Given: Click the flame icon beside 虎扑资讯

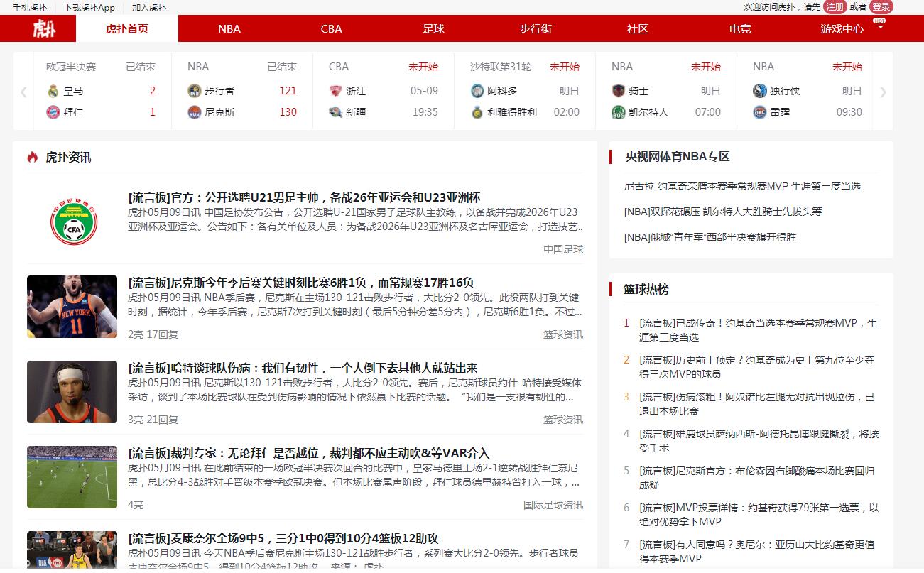Looking at the screenshot, I should pos(33,158).
